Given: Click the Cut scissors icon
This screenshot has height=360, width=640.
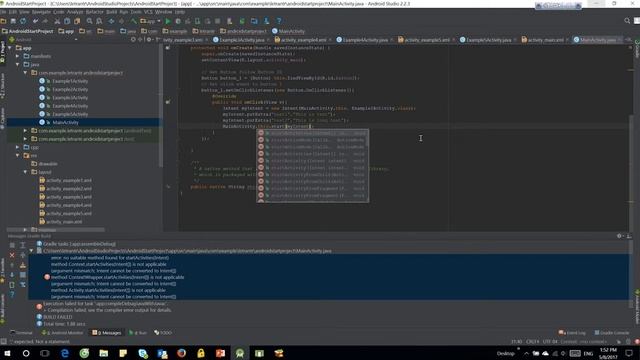Looking at the screenshot, I should click(x=57, y=21).
